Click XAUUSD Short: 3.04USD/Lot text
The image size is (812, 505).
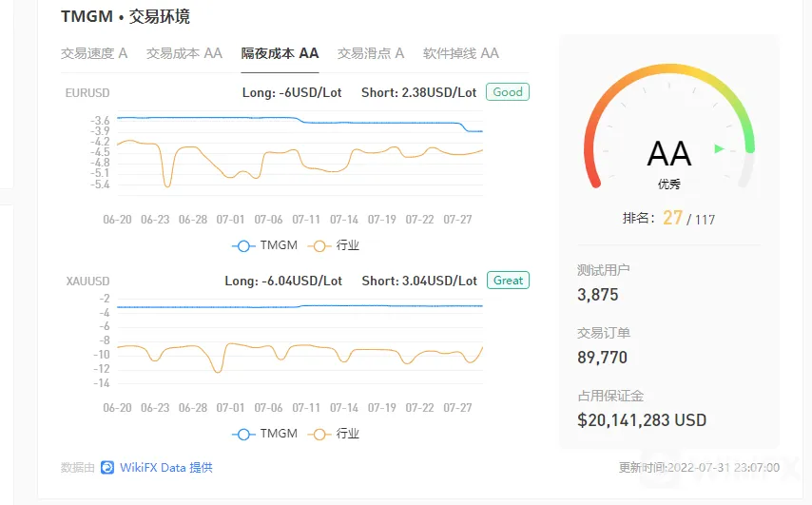coord(419,282)
